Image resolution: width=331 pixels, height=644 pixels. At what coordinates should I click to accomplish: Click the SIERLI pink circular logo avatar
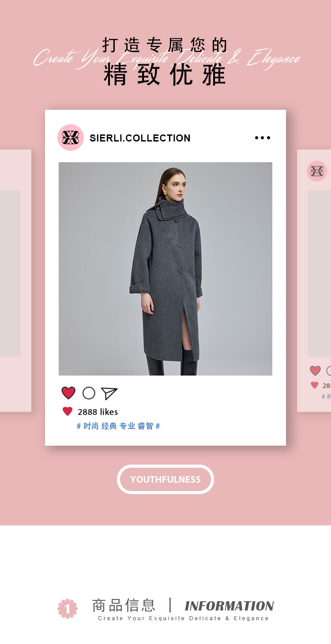71,138
